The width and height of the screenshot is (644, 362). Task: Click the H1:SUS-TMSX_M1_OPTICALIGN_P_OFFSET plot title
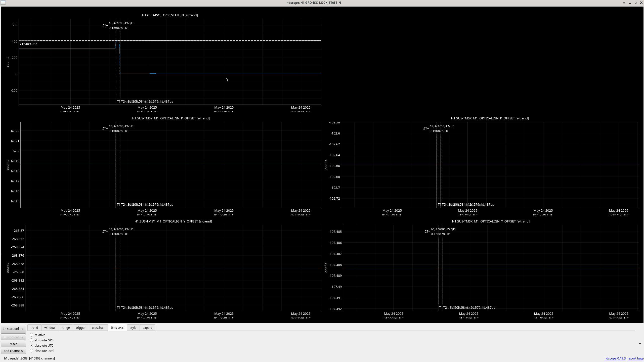click(490, 118)
